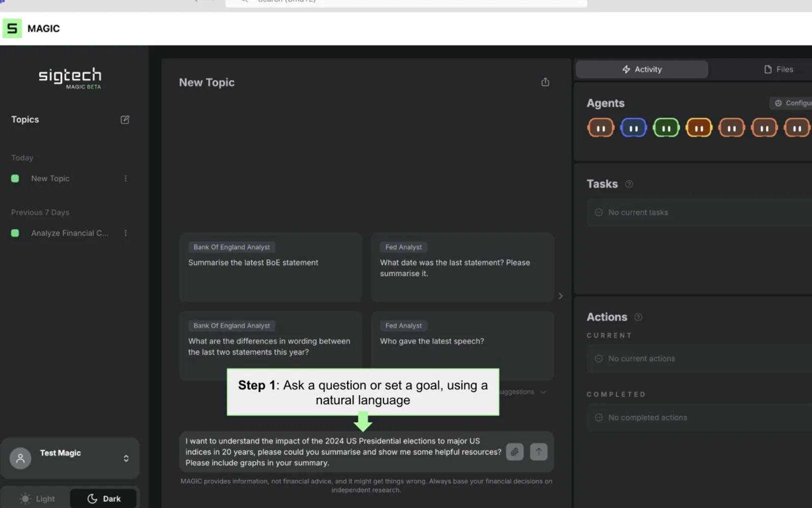This screenshot has height=508, width=812.
Task: Click the No current tasks row
Action: (699, 212)
